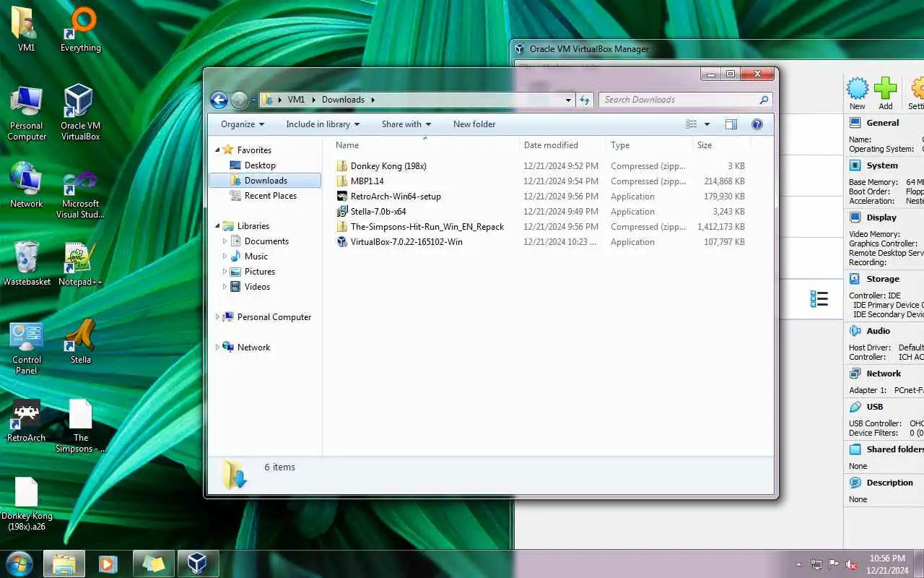Image resolution: width=924 pixels, height=578 pixels.
Task: Open the VM1 desktop folder icon
Action: [x=26, y=29]
